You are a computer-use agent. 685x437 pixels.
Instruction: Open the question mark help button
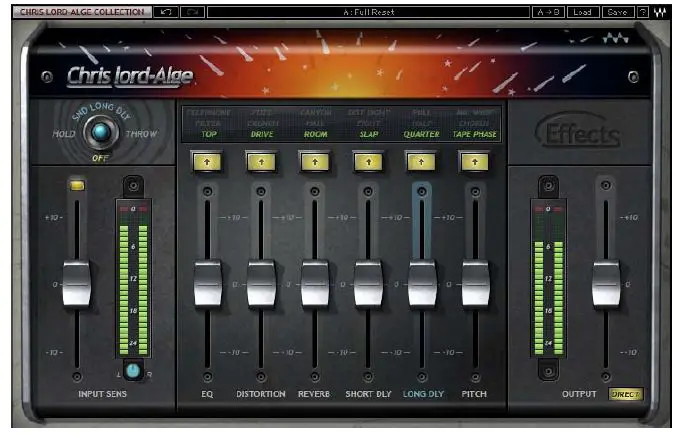pos(642,12)
